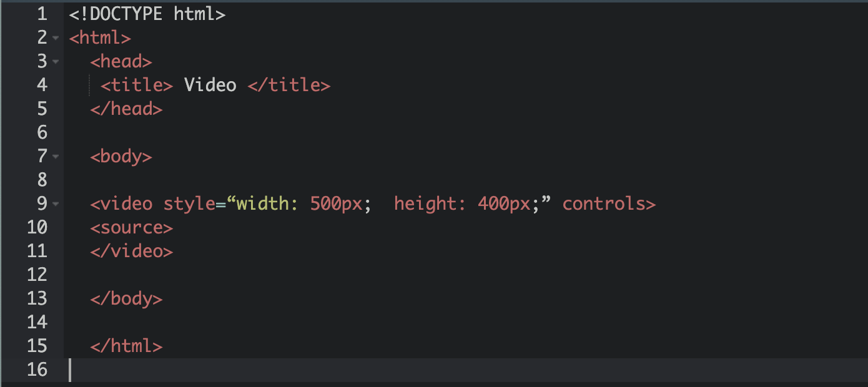Image resolution: width=868 pixels, height=387 pixels.
Task: Click line number 1 in the gutter
Action: [x=41, y=14]
